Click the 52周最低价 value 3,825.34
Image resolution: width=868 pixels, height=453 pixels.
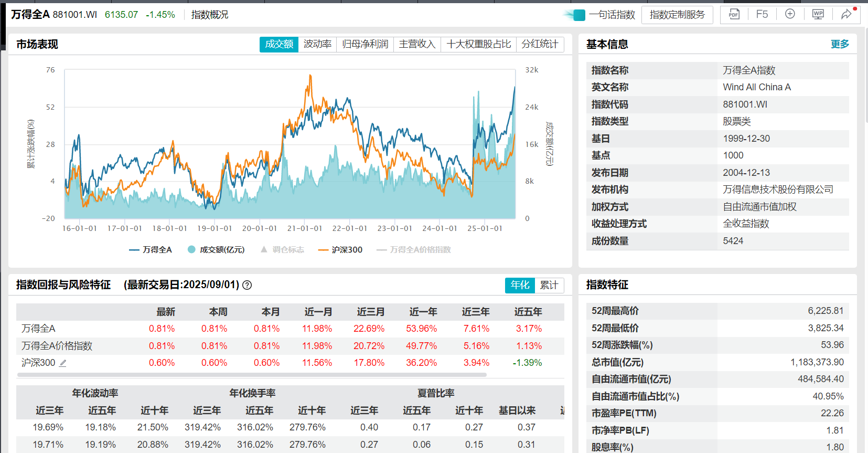pyautogui.click(x=826, y=328)
